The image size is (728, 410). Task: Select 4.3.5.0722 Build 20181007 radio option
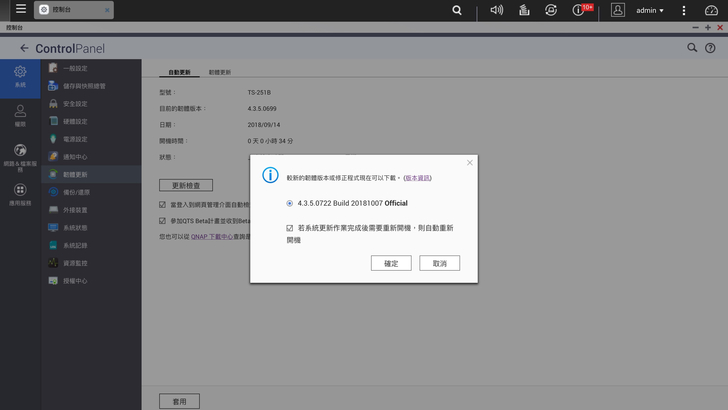[x=290, y=203]
